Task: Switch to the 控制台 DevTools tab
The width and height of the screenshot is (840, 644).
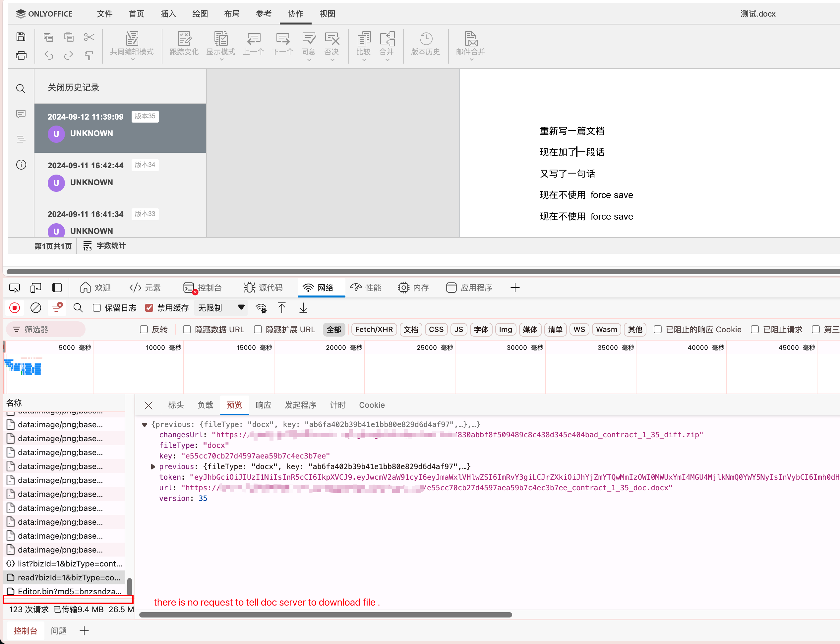Action: (x=203, y=288)
